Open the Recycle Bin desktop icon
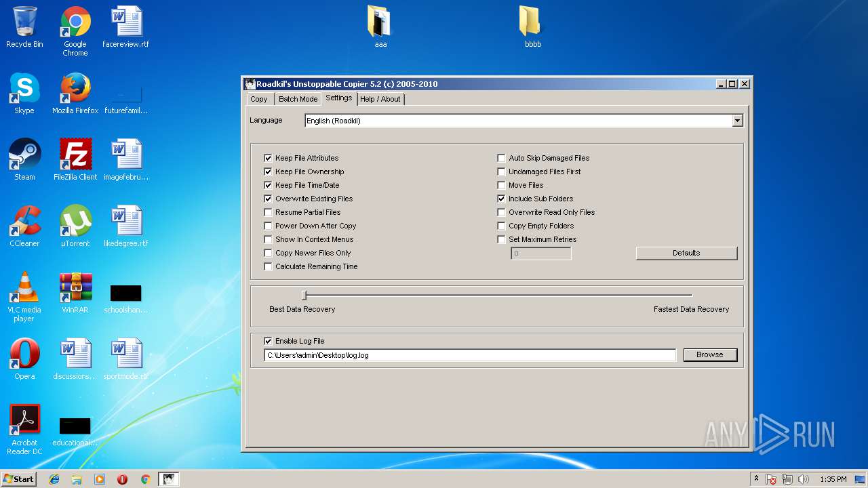The height and width of the screenshot is (488, 868). [x=24, y=27]
